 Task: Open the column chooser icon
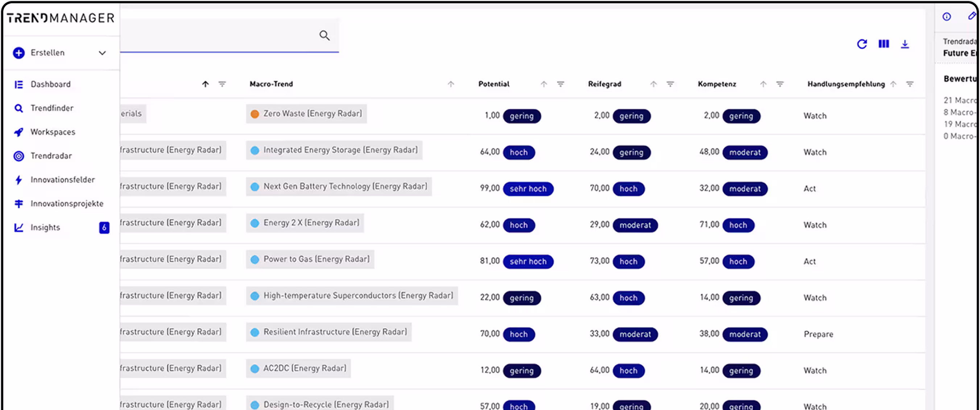[883, 44]
